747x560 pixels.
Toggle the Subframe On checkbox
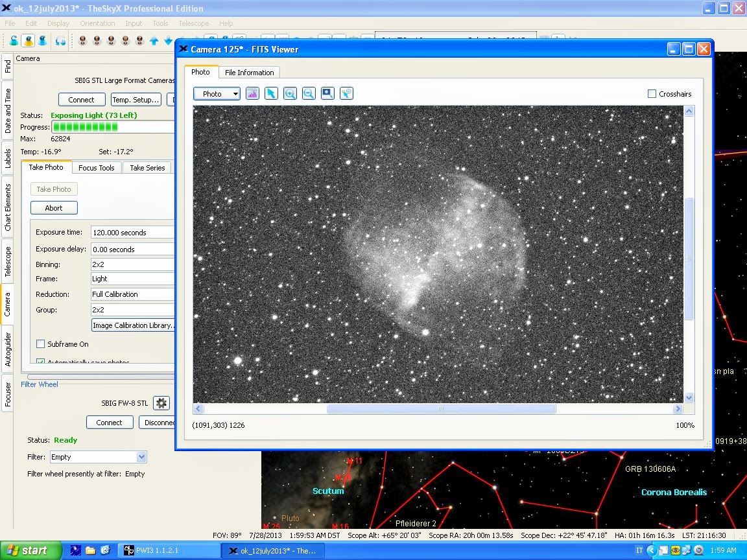tap(41, 344)
